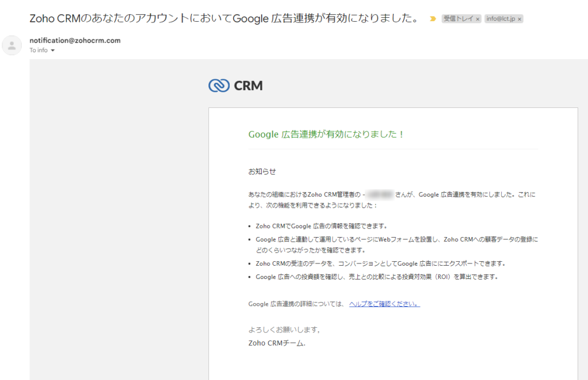588x380 pixels.
Task: Click the Zoho CRMチーム signature
Action: [277, 343]
